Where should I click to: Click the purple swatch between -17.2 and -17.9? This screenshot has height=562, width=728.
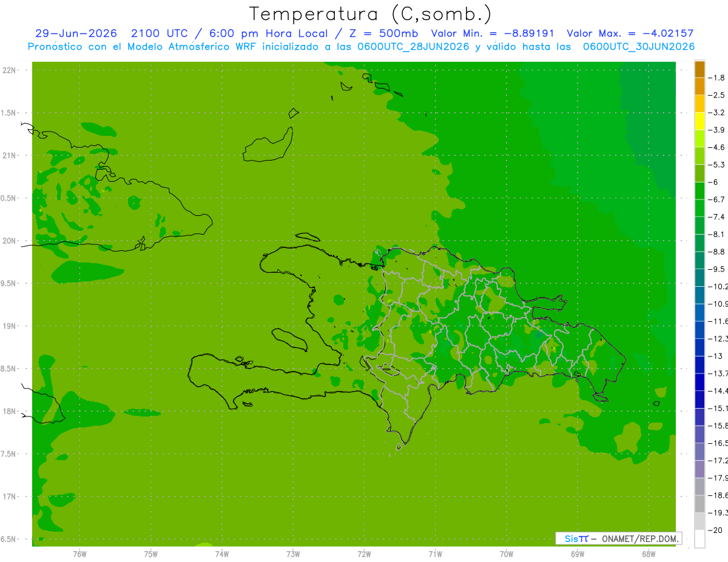699,469
